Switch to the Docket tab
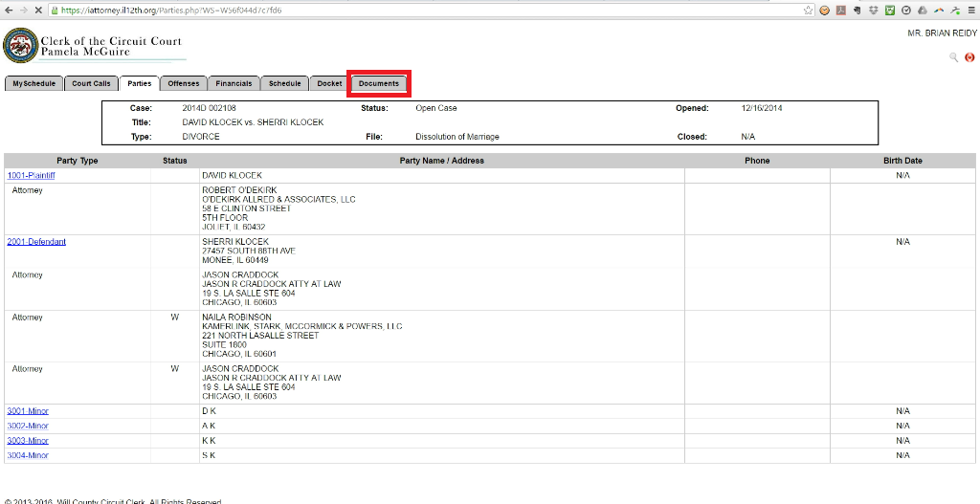 tap(329, 84)
